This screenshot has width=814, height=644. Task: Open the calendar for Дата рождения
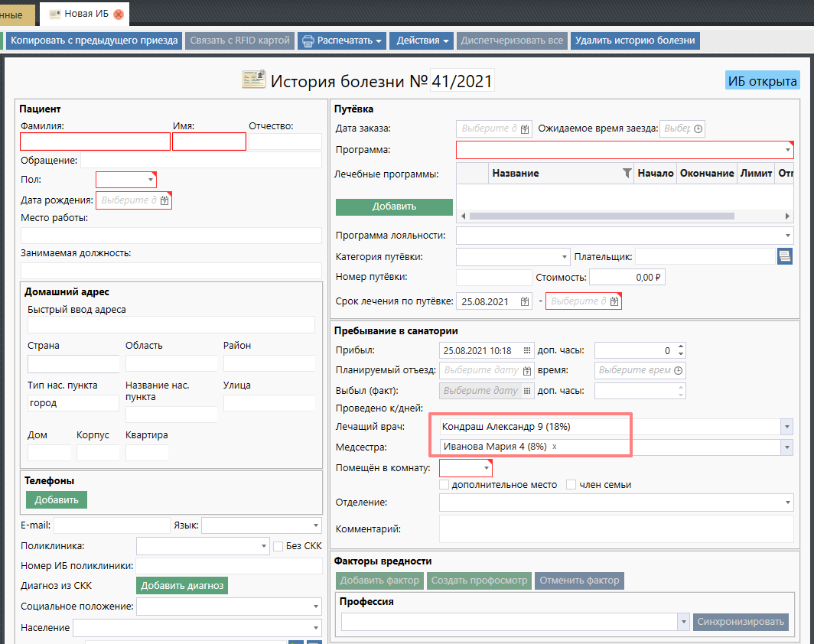164,201
